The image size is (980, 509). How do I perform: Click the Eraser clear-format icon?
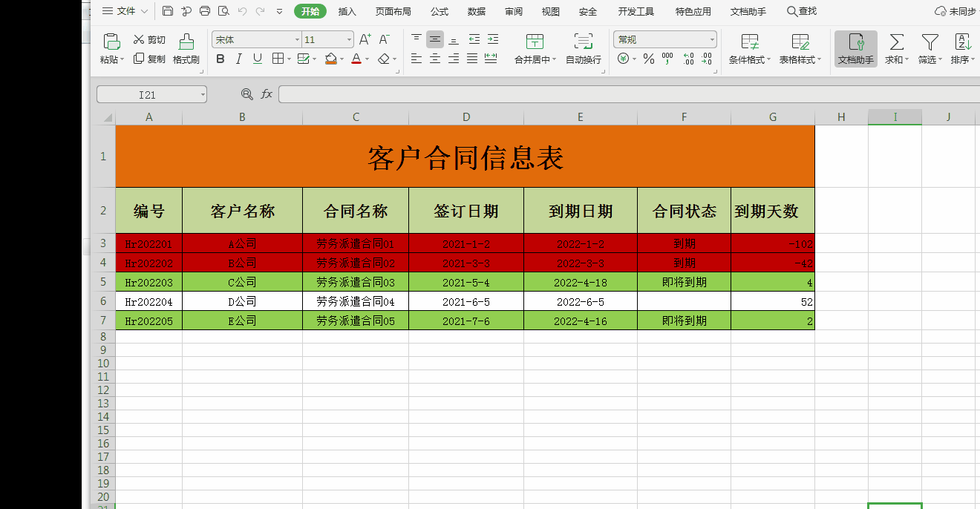tap(384, 59)
